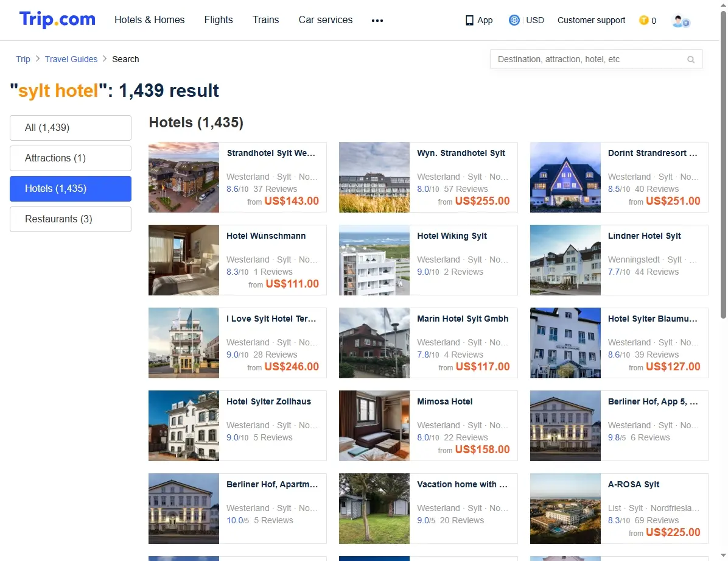Viewport: 728px width, 561px height.
Task: Open Hotels & Homes menu
Action: [x=150, y=20]
